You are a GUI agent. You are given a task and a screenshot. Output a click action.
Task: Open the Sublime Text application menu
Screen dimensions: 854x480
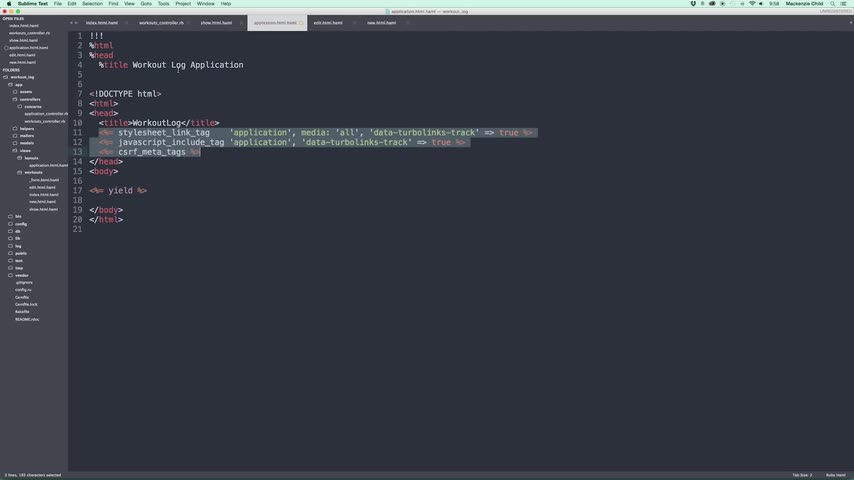coord(33,4)
